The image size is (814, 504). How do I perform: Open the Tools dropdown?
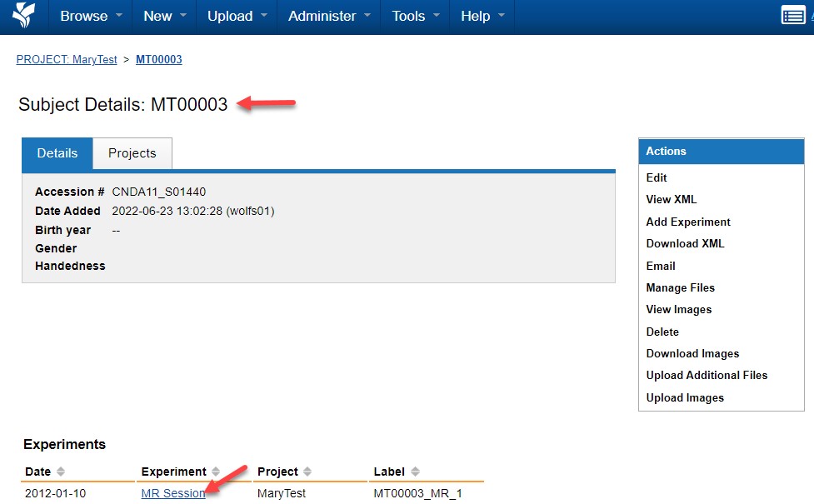click(410, 16)
